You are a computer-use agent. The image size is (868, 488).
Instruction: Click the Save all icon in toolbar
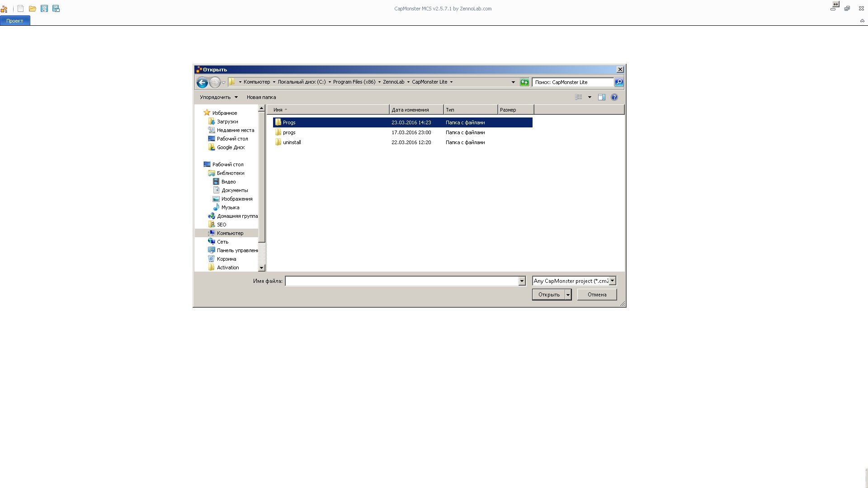(56, 9)
